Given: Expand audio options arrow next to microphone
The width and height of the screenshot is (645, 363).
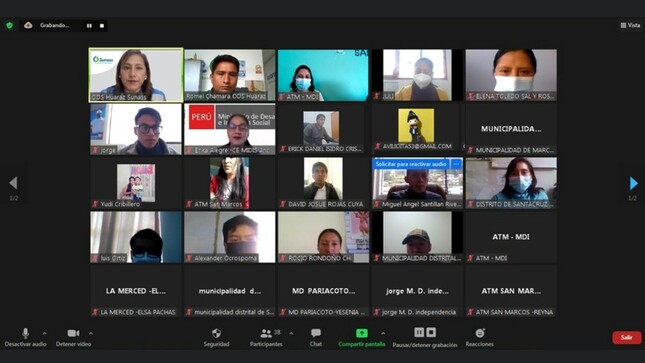Looking at the screenshot, I should click(x=44, y=333).
